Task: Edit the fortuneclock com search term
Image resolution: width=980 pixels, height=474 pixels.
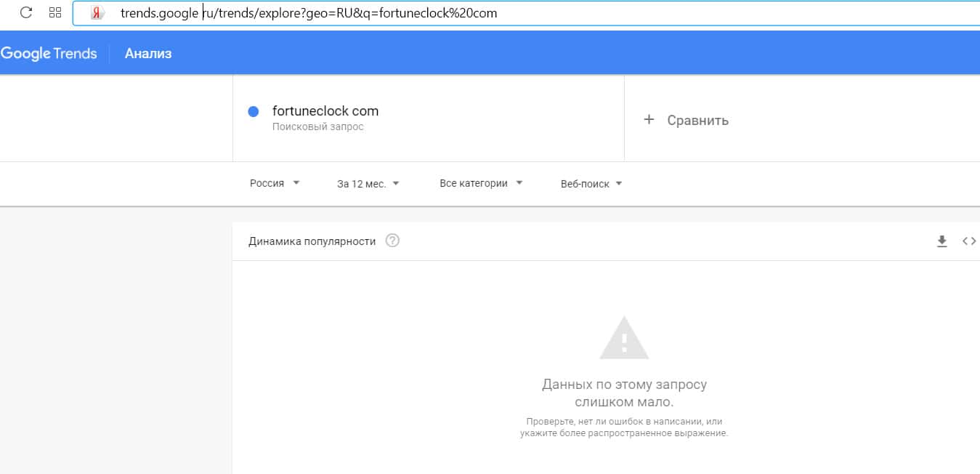Action: tap(325, 111)
